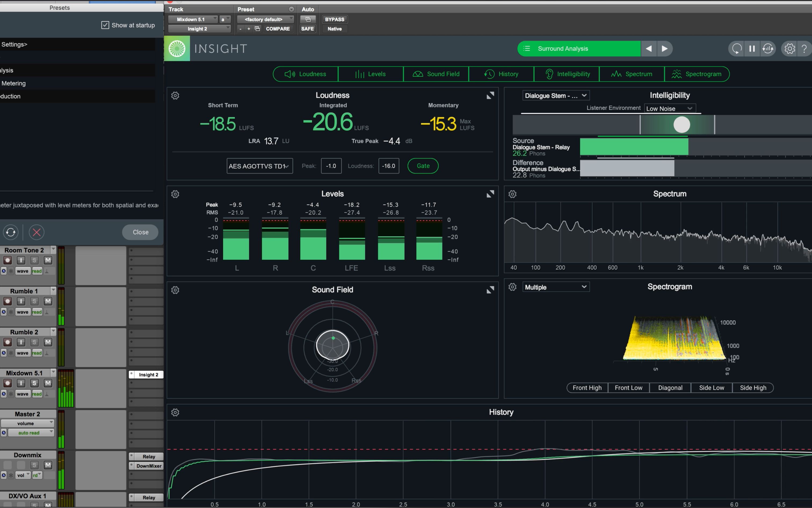Mute the Room Tone 2 track
This screenshot has width=812, height=508.
(48, 260)
